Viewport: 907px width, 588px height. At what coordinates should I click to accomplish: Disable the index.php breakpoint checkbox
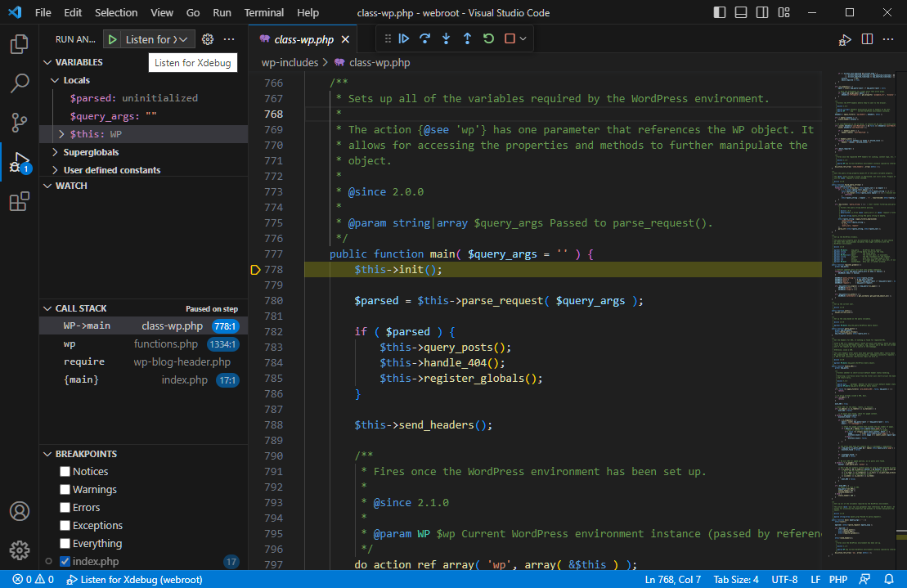pos(65,561)
